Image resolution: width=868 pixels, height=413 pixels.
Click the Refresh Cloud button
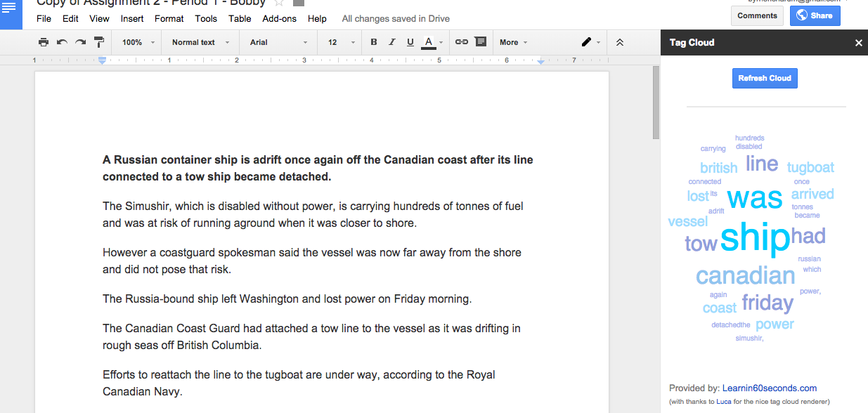point(765,78)
